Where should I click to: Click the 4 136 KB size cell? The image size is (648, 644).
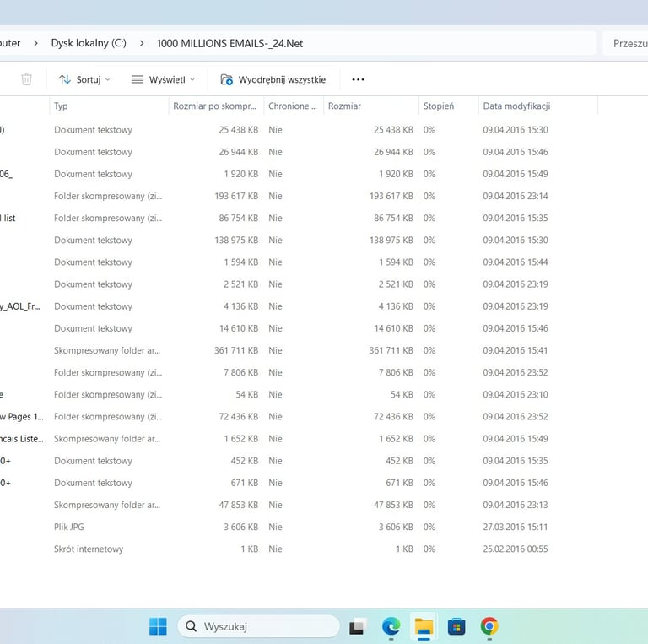396,306
